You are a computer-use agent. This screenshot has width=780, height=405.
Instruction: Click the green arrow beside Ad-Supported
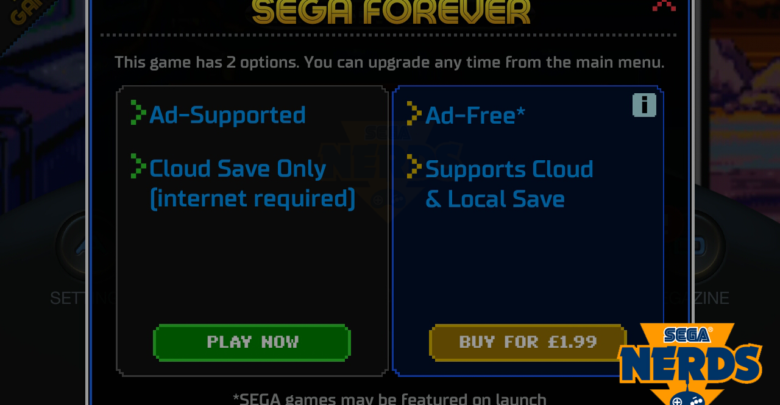coord(138,112)
